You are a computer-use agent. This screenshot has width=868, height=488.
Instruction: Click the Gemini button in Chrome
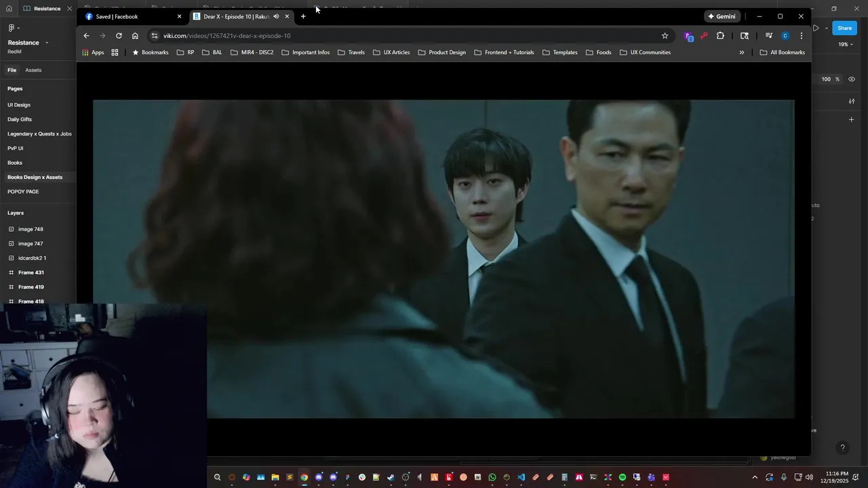[x=722, y=16]
